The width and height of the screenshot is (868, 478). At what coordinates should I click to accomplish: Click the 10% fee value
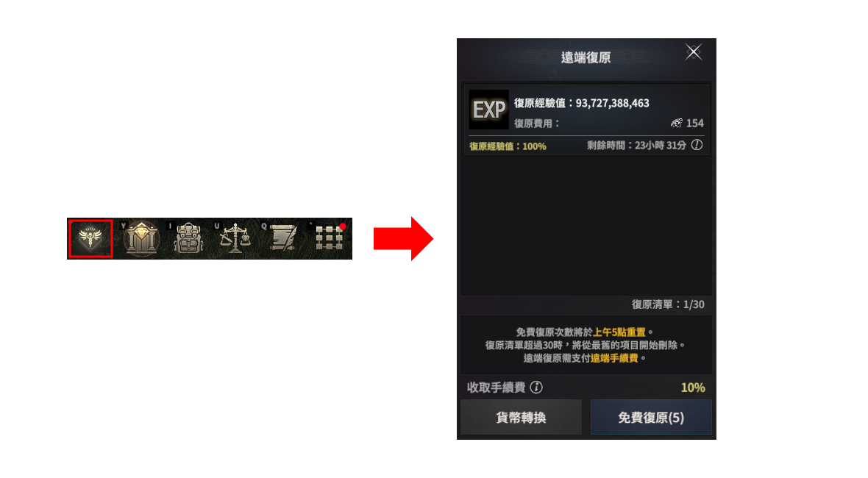point(693,388)
